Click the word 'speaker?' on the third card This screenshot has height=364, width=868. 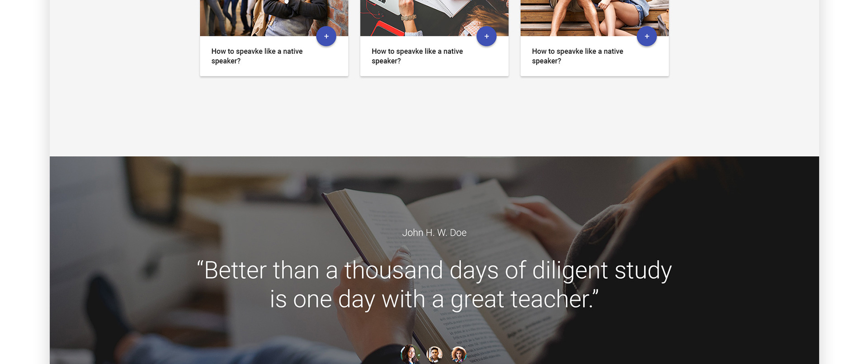click(546, 61)
